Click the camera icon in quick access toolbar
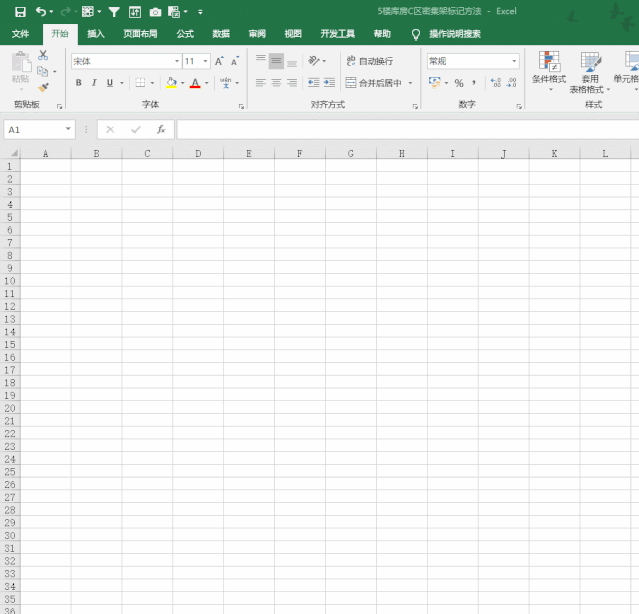Viewport: 639px width, 614px height. pyautogui.click(x=155, y=12)
